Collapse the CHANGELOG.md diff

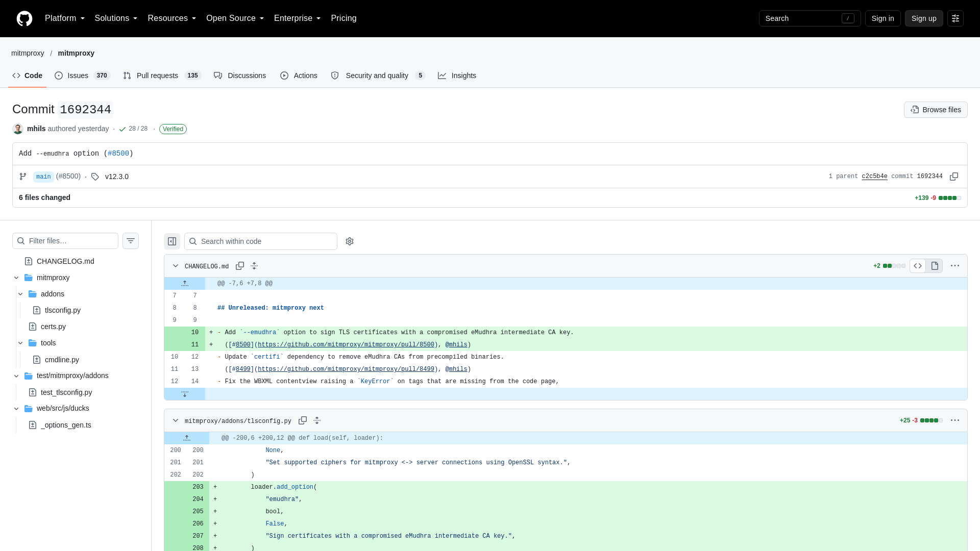[176, 266]
